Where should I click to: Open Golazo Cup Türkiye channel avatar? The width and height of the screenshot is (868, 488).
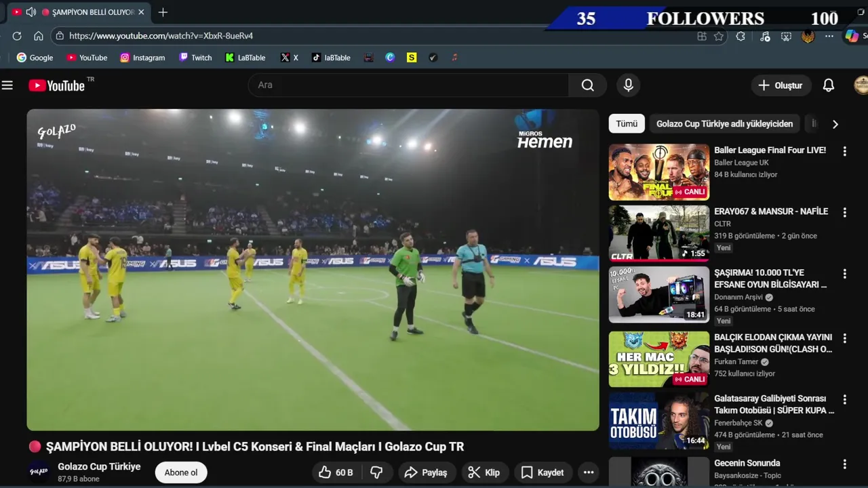(x=39, y=472)
